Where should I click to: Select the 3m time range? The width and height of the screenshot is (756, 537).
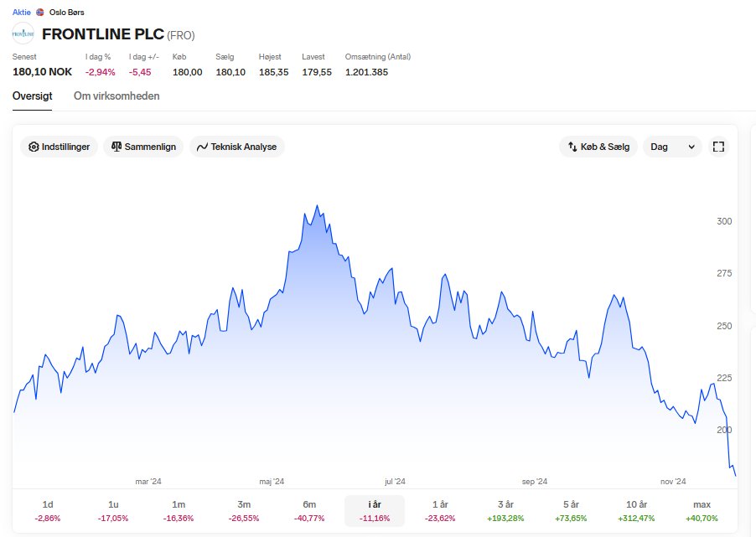pyautogui.click(x=244, y=511)
